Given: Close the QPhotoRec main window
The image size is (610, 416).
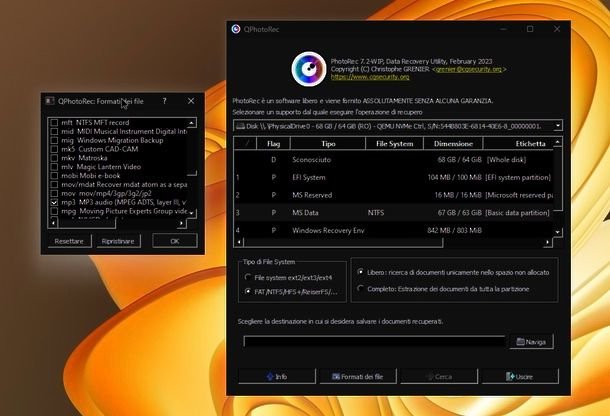Looking at the screenshot, I should 557,29.
